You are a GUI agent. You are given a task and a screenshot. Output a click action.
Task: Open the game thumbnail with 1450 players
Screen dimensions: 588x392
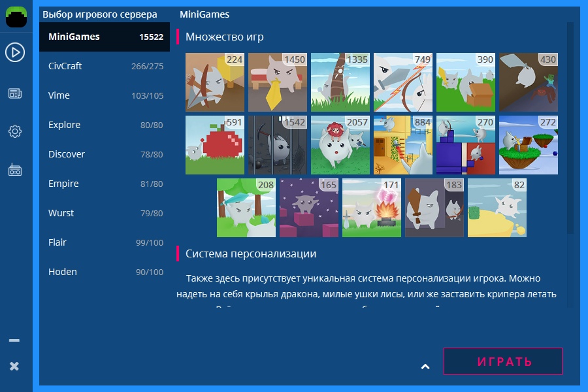click(x=278, y=82)
